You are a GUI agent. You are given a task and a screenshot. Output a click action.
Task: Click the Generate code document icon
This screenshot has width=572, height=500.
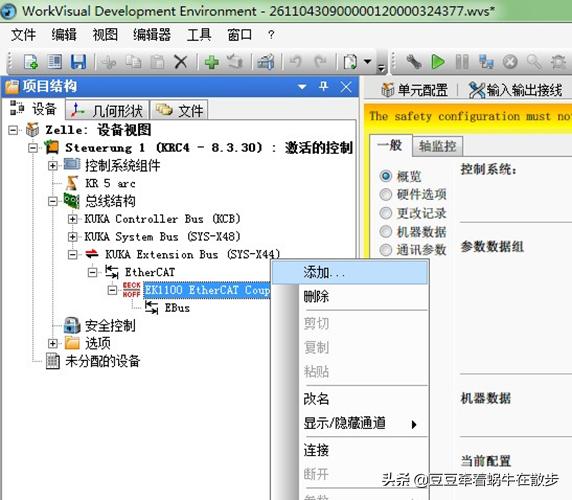click(350, 62)
